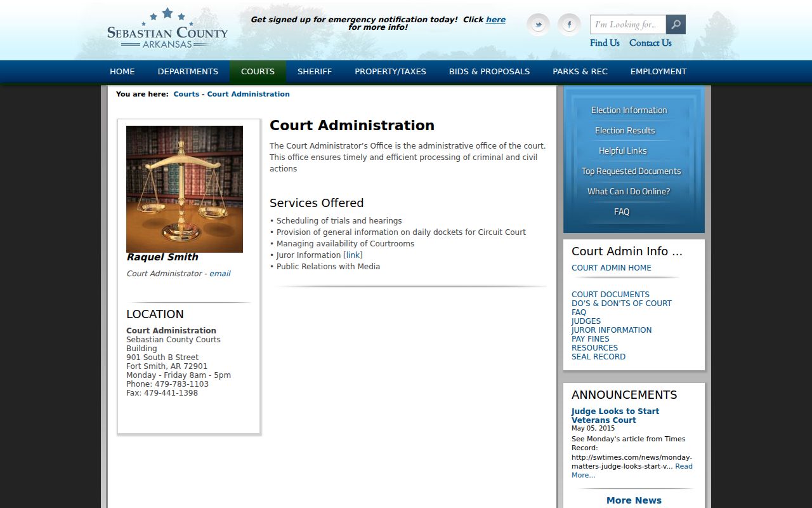Click the emergency notification "here" link
Image resolution: width=812 pixels, height=508 pixels.
(x=495, y=20)
